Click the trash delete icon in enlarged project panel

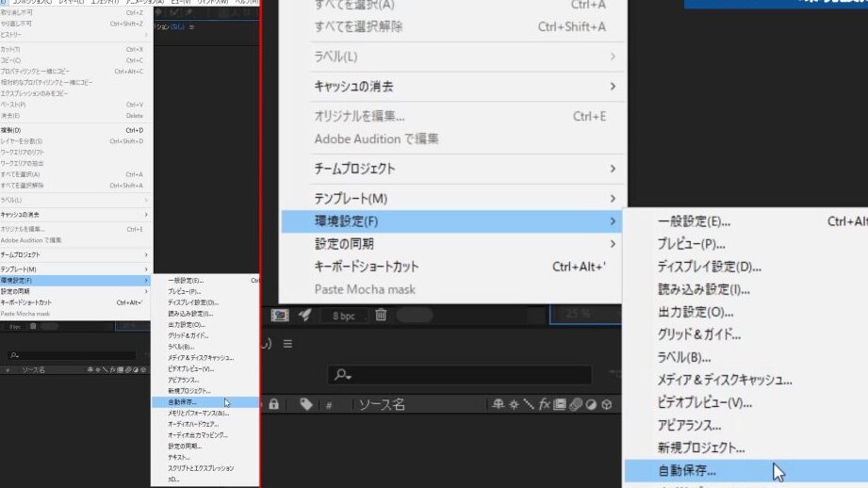click(381, 315)
